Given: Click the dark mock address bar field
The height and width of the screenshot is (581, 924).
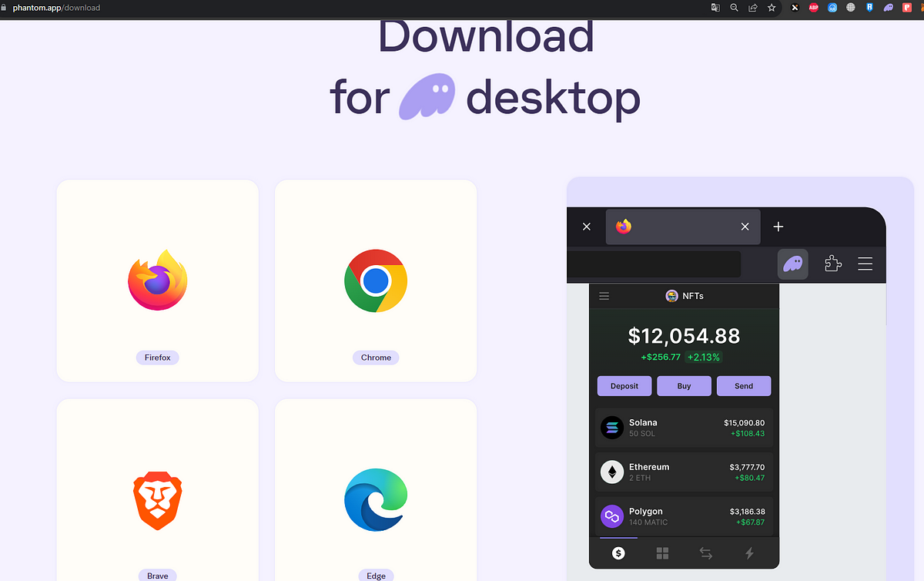Looking at the screenshot, I should point(654,264).
